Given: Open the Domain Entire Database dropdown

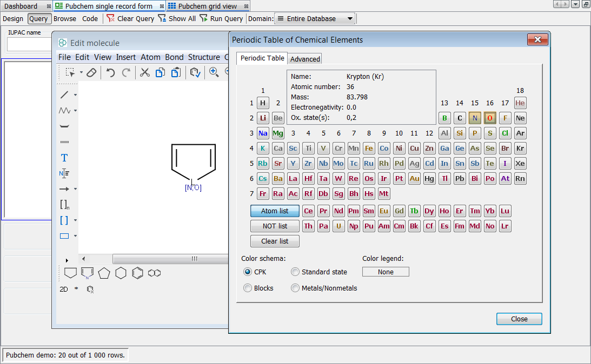Looking at the screenshot, I should click(315, 19).
